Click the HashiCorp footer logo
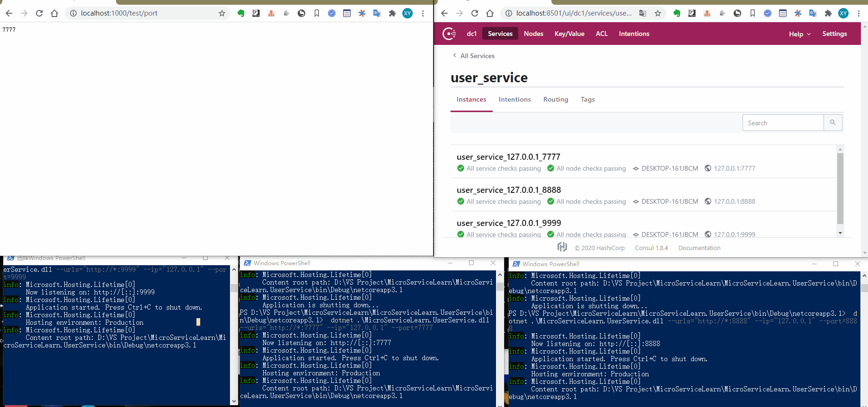Viewport: 868px width, 407px height. tap(562, 247)
